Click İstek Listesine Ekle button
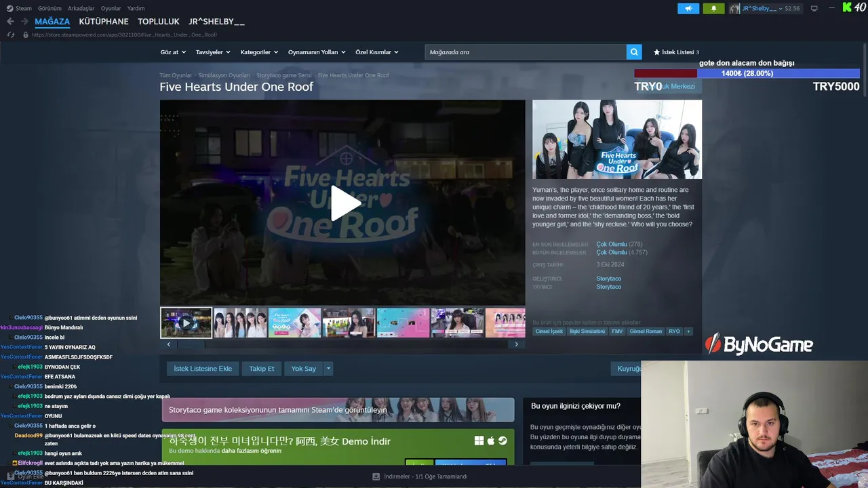868x488 pixels. click(x=203, y=369)
